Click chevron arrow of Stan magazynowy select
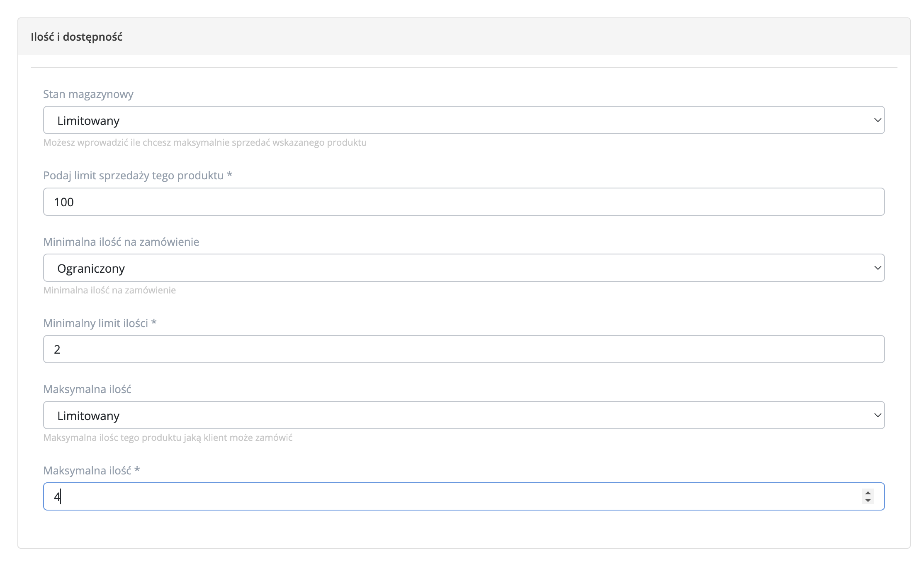This screenshot has height=562, width=924. pyautogui.click(x=878, y=120)
